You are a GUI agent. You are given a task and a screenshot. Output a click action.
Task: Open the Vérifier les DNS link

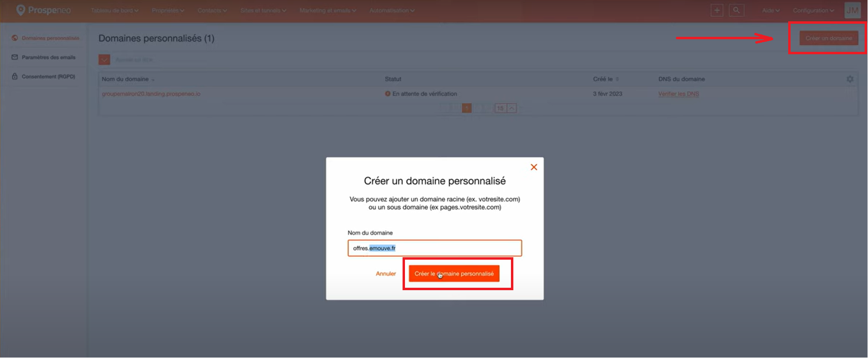coord(678,94)
